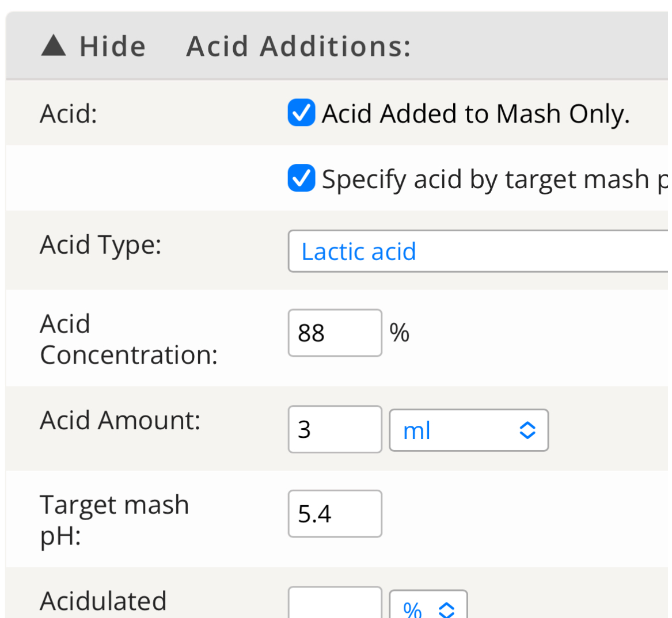Screen dimensions: 672x618
Task: Focus the Acid Amount field containing 3
Action: tap(335, 429)
